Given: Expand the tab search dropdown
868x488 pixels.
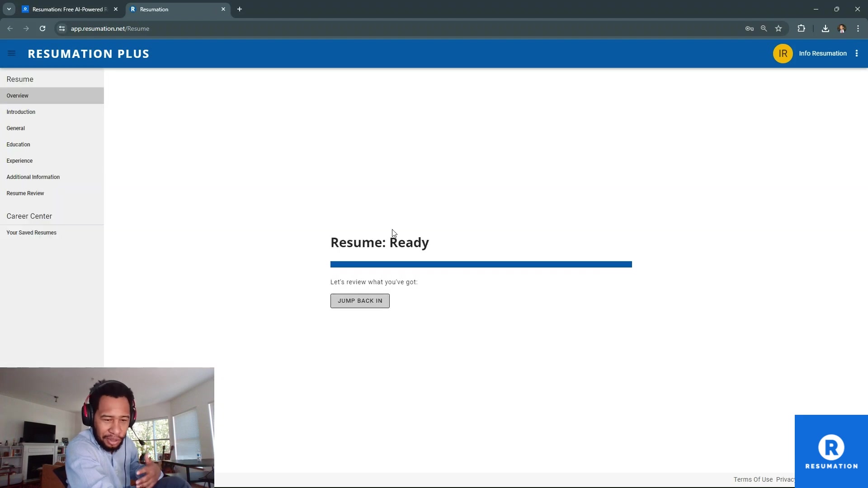Looking at the screenshot, I should 9,9.
